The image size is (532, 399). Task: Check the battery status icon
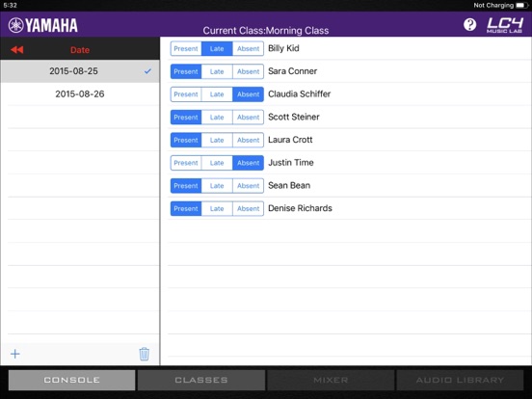click(521, 6)
